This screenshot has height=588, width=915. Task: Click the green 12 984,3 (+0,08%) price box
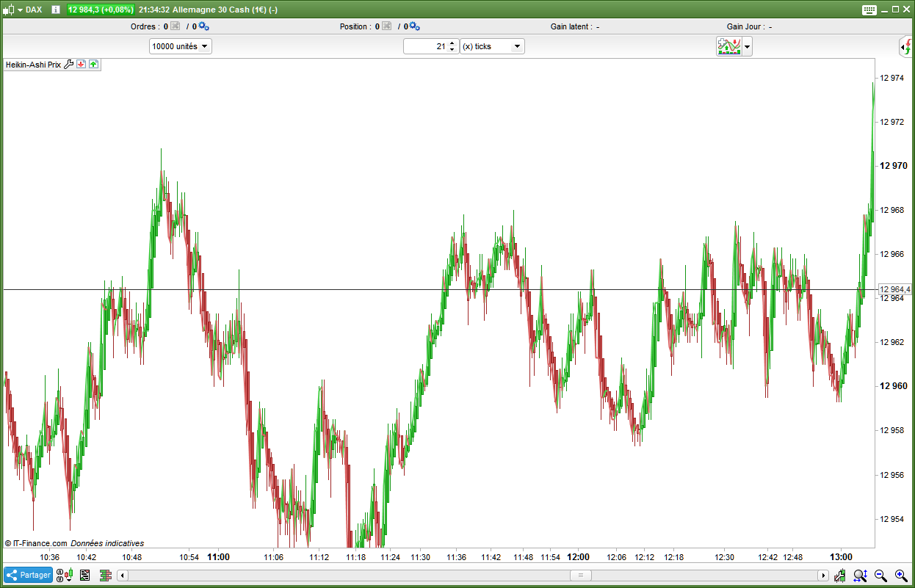coord(101,10)
